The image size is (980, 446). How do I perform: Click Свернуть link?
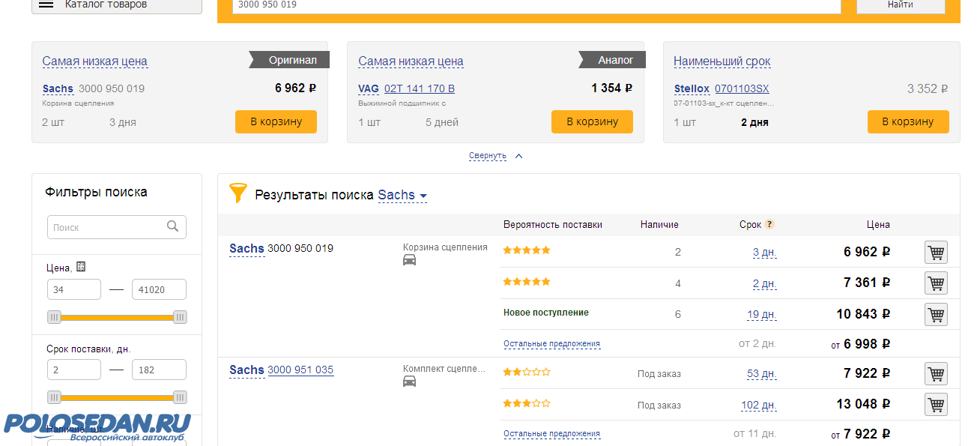488,156
